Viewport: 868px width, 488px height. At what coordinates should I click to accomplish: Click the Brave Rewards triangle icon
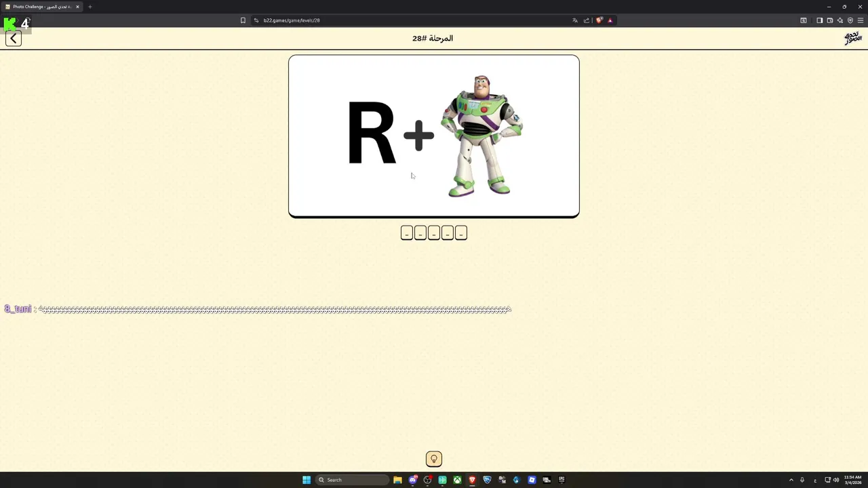click(610, 20)
